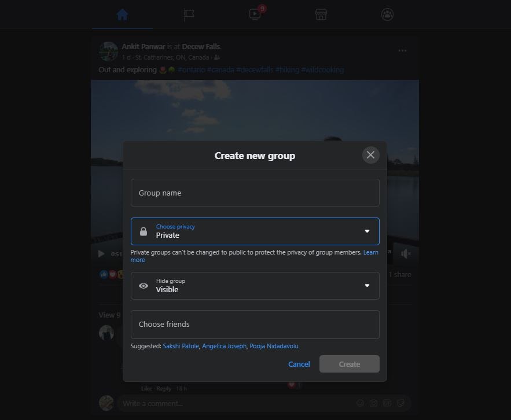
Task: Open post options three-dots menu
Action: 402,50
